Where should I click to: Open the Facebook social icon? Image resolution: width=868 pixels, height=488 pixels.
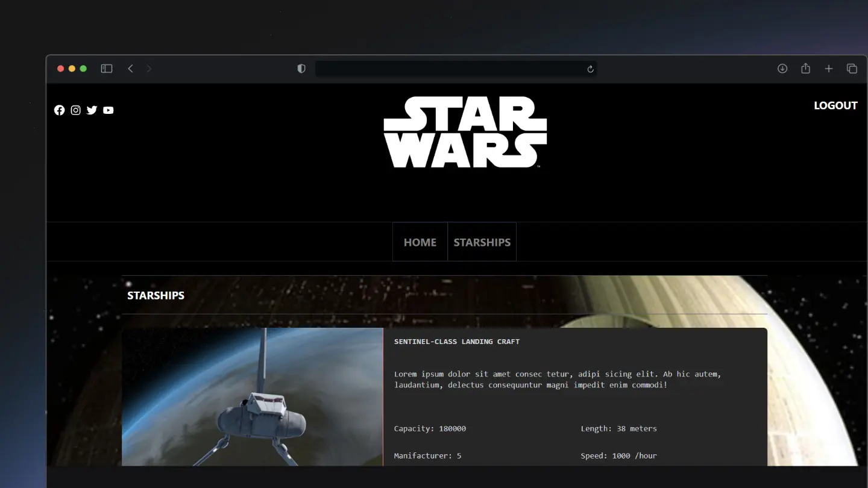point(59,110)
